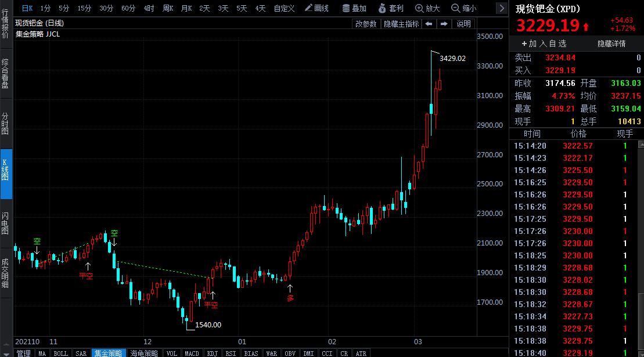644x357 pixels.
Task: Select the 3天 three-day period
Action: [223, 8]
